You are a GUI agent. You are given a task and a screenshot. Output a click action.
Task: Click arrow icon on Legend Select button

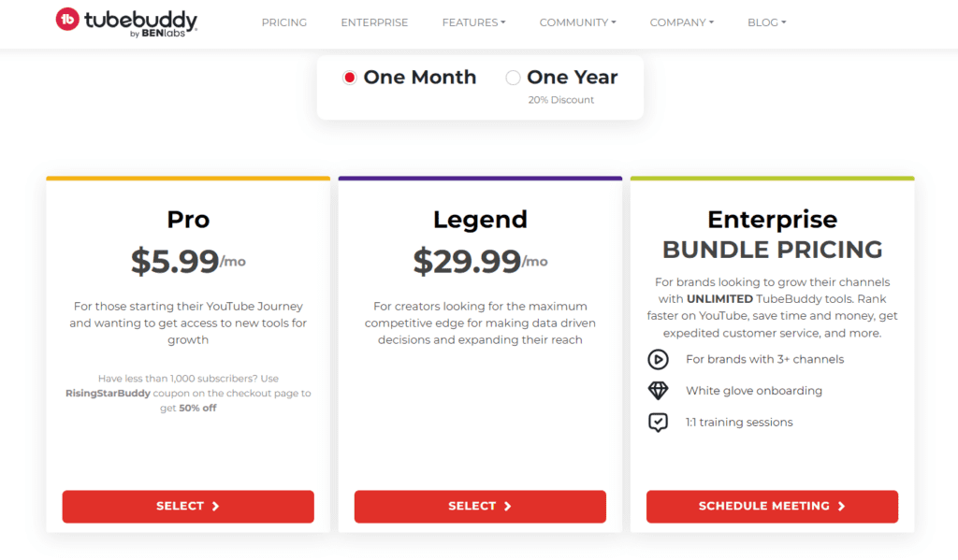[x=508, y=507]
